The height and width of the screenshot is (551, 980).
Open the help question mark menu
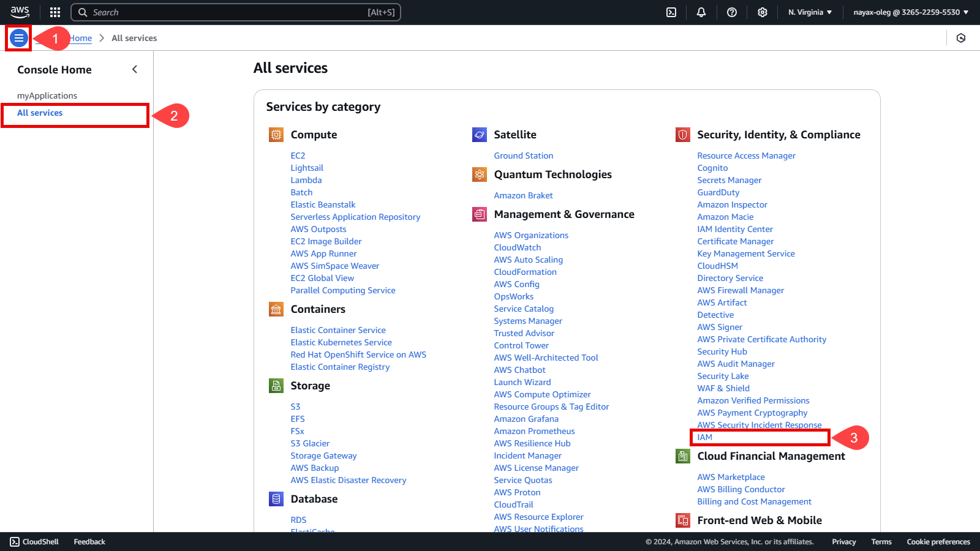point(732,12)
